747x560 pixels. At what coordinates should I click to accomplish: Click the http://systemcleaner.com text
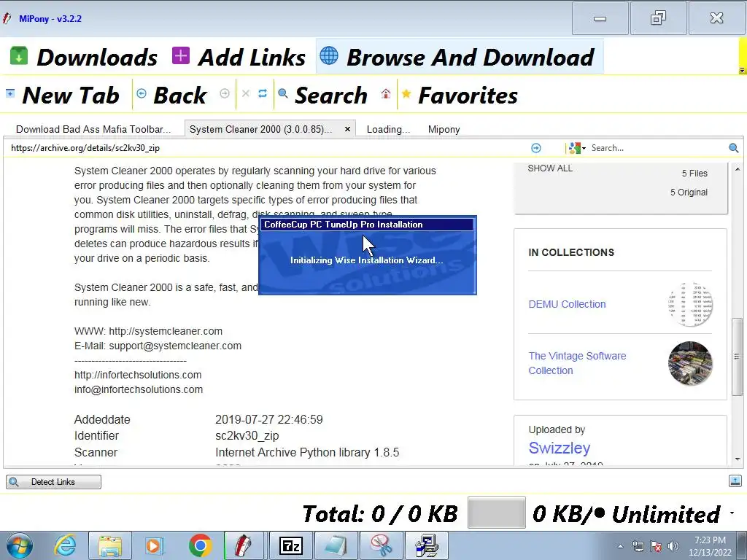166,331
